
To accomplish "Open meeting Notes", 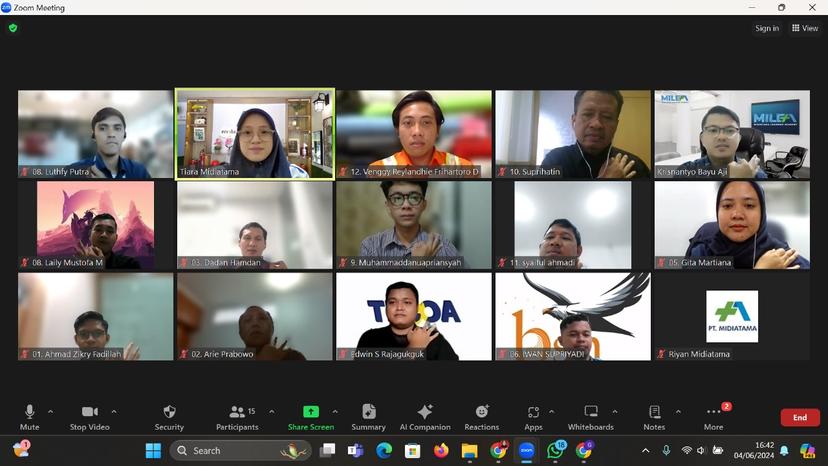I will pyautogui.click(x=654, y=417).
